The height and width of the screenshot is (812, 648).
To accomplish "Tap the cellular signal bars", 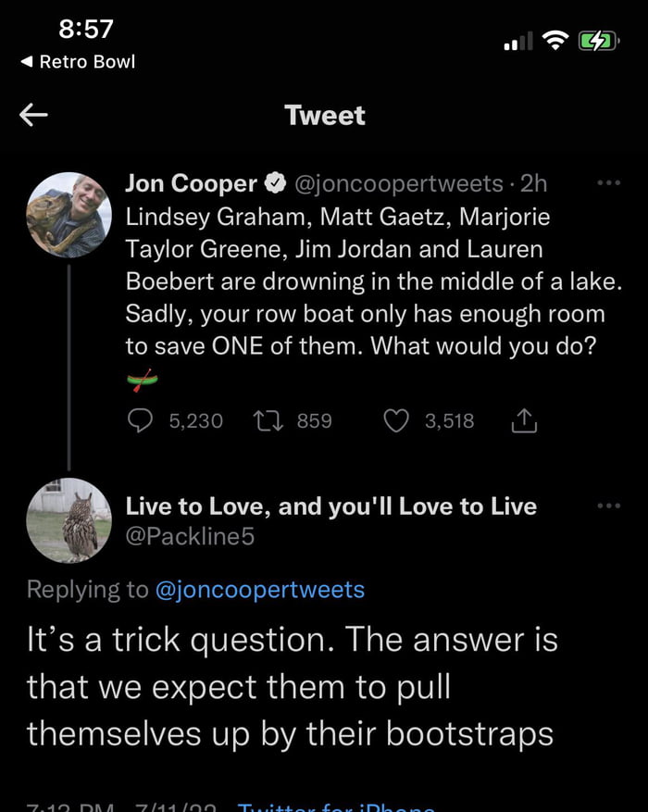I will tap(517, 42).
